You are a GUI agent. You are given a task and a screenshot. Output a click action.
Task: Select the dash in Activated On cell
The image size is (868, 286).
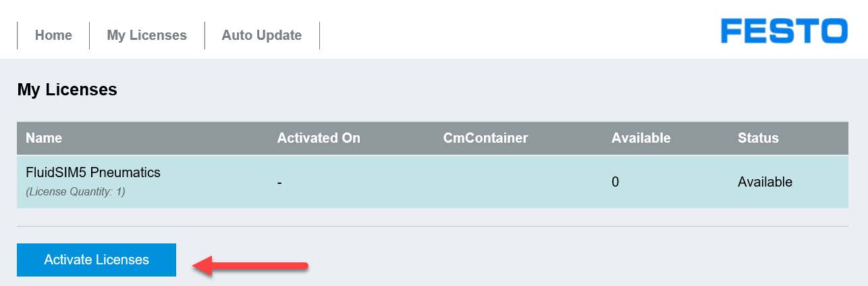click(279, 183)
